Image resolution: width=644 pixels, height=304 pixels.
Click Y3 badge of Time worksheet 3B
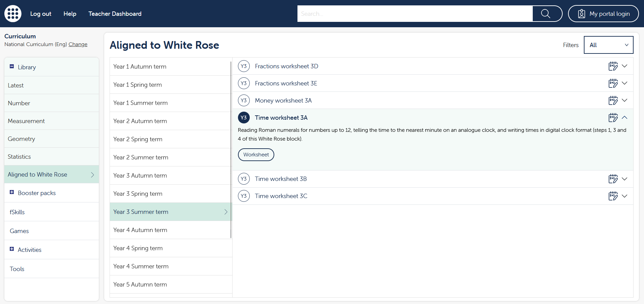coord(244,179)
